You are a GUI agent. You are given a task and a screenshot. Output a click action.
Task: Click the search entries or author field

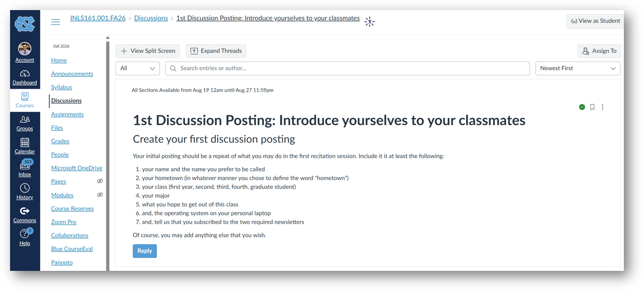348,69
